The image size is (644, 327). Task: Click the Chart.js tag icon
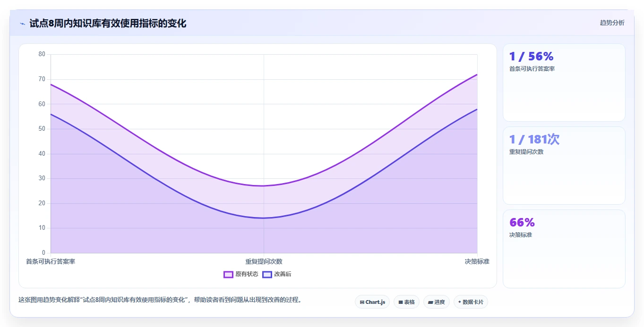tap(362, 302)
